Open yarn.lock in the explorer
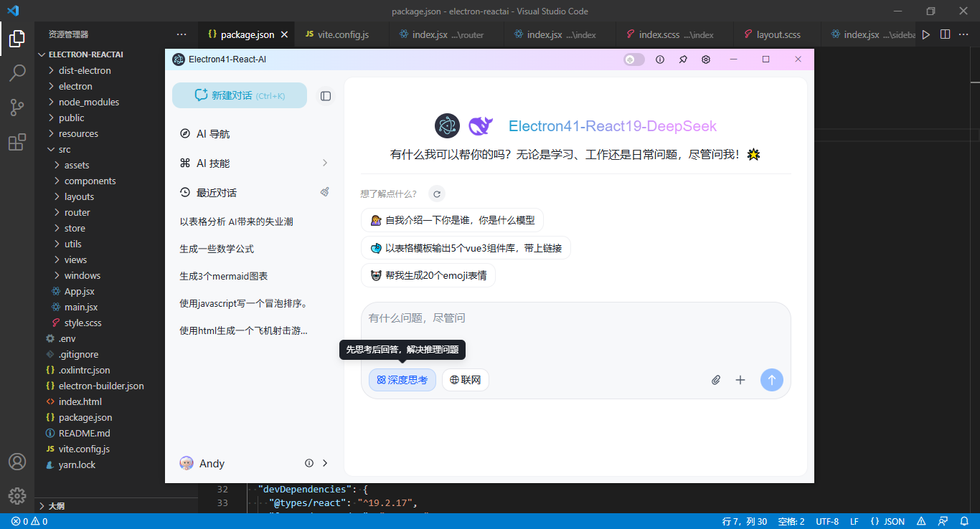The image size is (980, 529). [77, 464]
